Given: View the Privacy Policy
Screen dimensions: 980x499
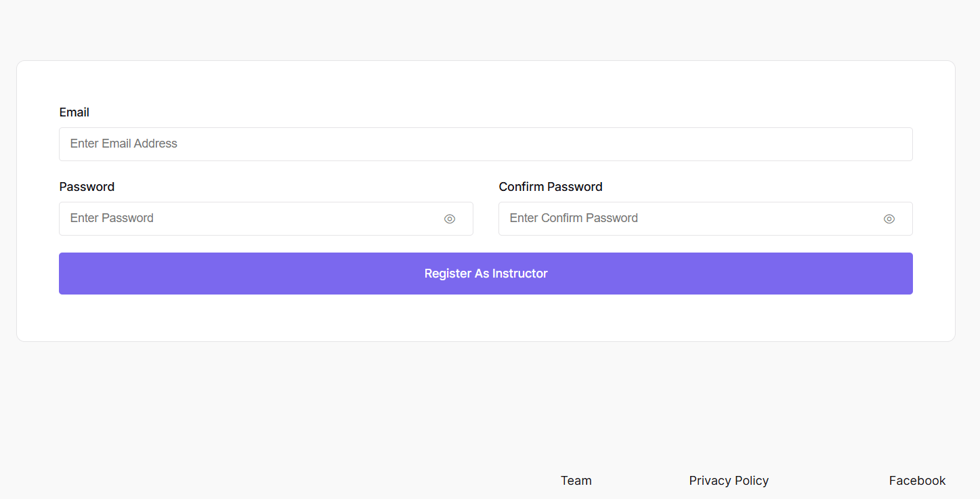Looking at the screenshot, I should click(729, 480).
